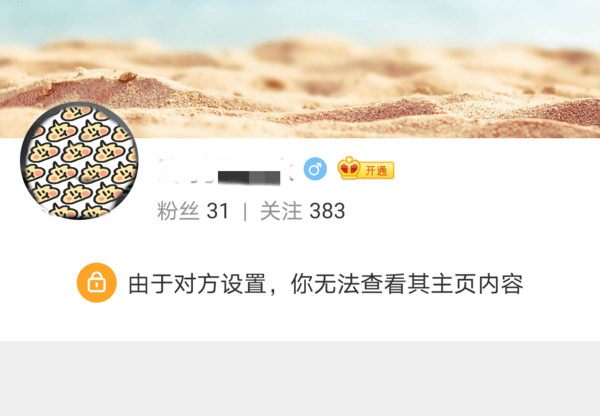Click the dark circular border of avatar
This screenshot has width=600, height=416.
click(23, 161)
